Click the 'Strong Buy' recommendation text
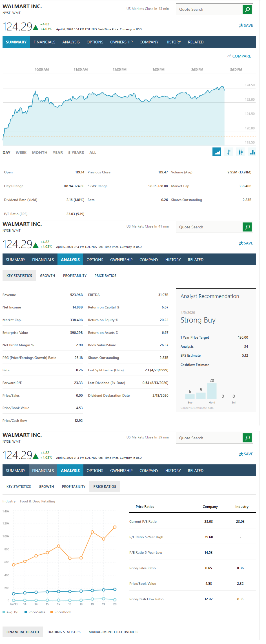The width and height of the screenshot is (266, 644). 198,320
